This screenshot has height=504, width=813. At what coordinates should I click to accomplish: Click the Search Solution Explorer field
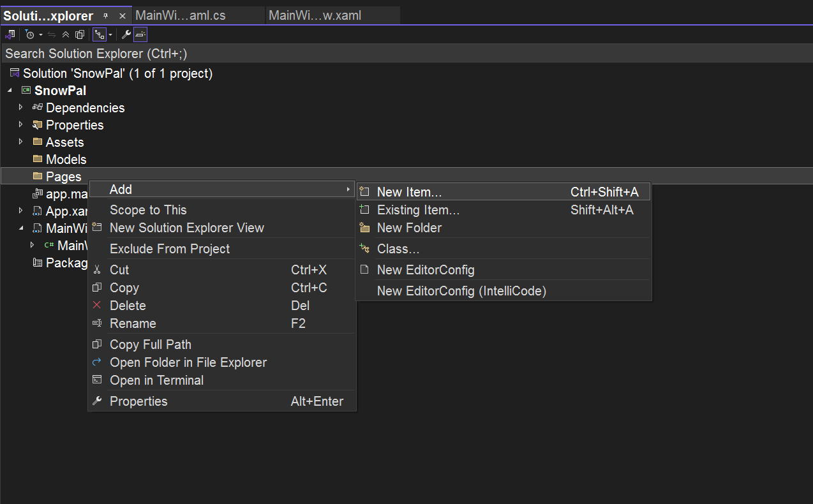click(406, 54)
